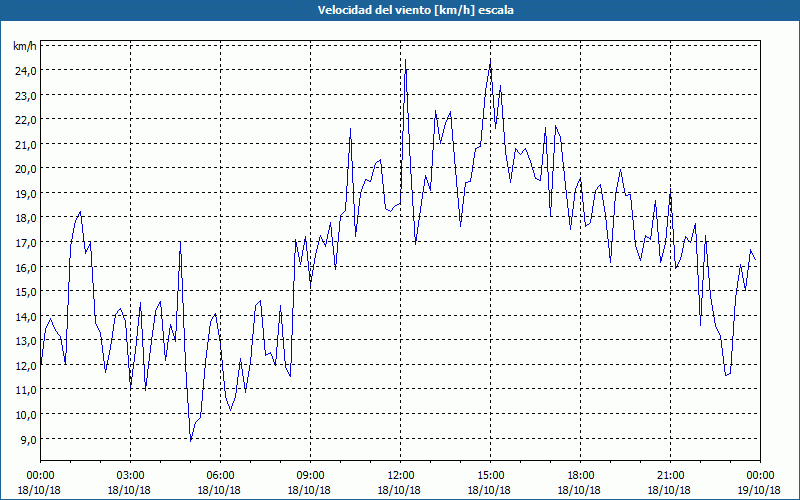The height and width of the screenshot is (500, 800).
Task: Select the '15,0' y-axis value
Action: (x=26, y=292)
